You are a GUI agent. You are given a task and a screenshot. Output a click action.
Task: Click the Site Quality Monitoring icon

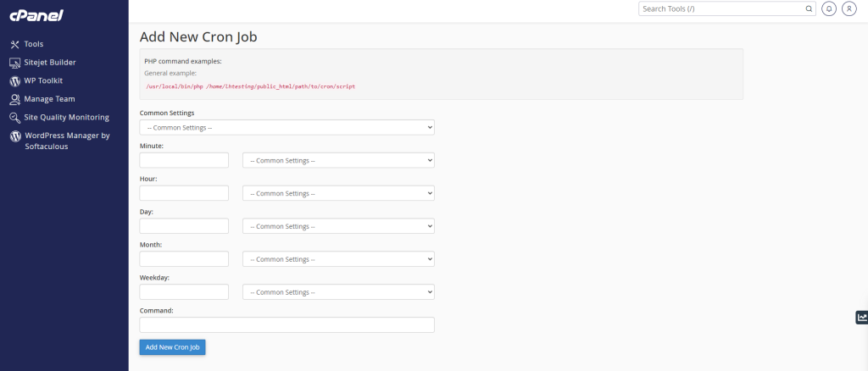tap(14, 118)
